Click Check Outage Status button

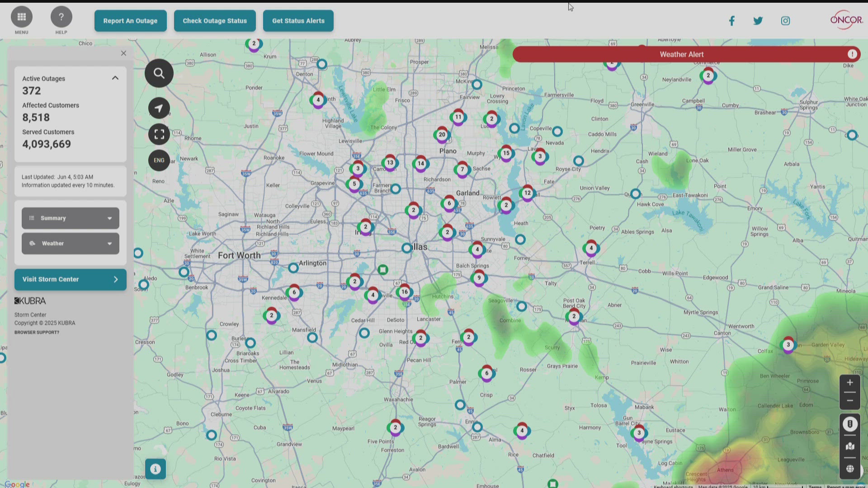pyautogui.click(x=215, y=21)
